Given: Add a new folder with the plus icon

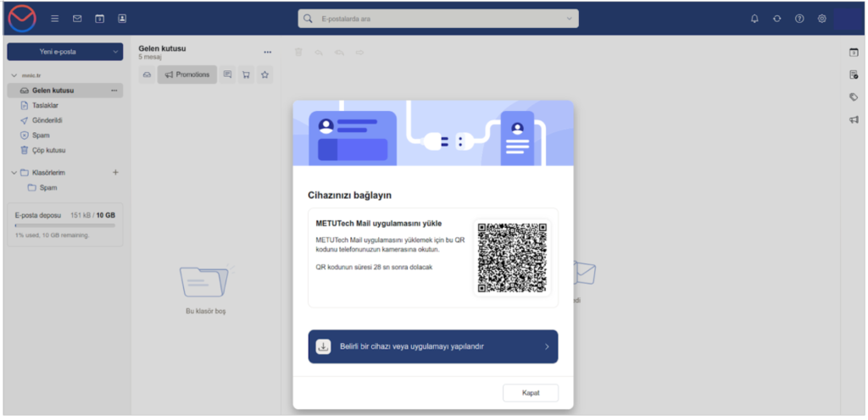Looking at the screenshot, I should [116, 173].
